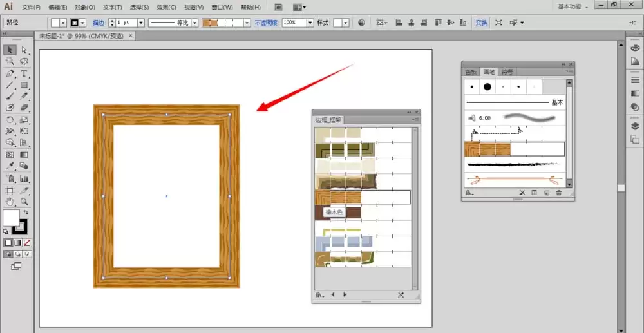Click the 描边 stroke link

pyautogui.click(x=98, y=23)
